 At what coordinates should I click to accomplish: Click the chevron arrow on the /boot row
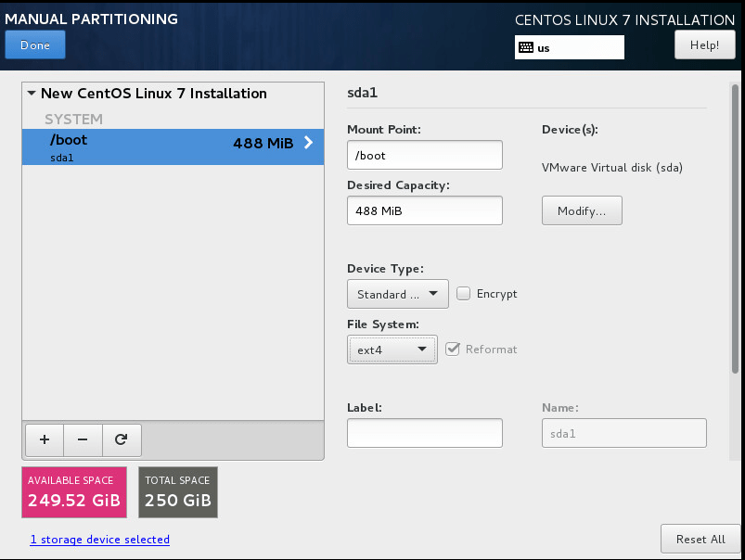point(308,142)
